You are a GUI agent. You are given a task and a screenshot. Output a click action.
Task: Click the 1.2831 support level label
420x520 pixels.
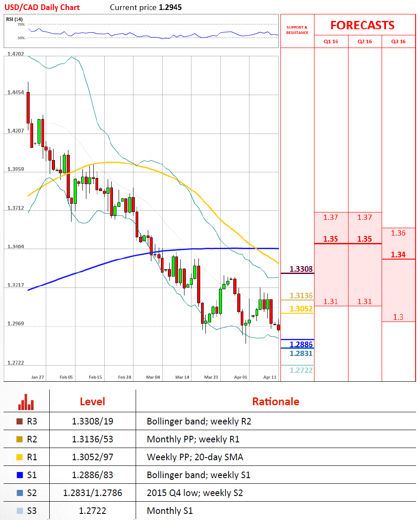coord(301,353)
